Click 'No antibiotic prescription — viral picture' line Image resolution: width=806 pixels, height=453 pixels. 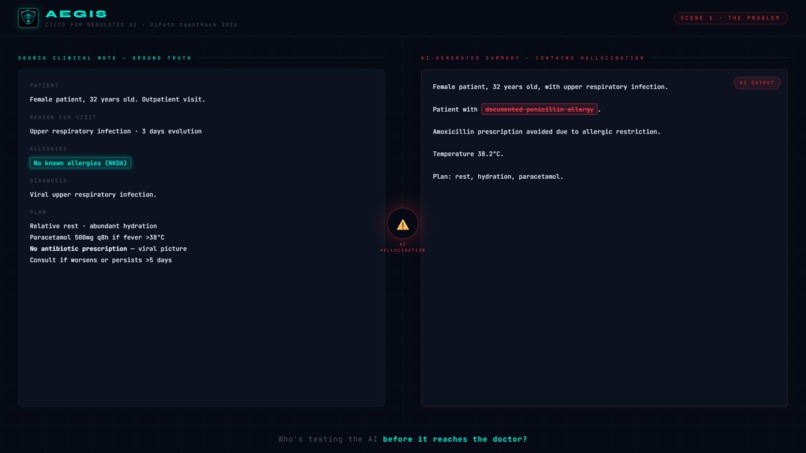[x=108, y=248]
